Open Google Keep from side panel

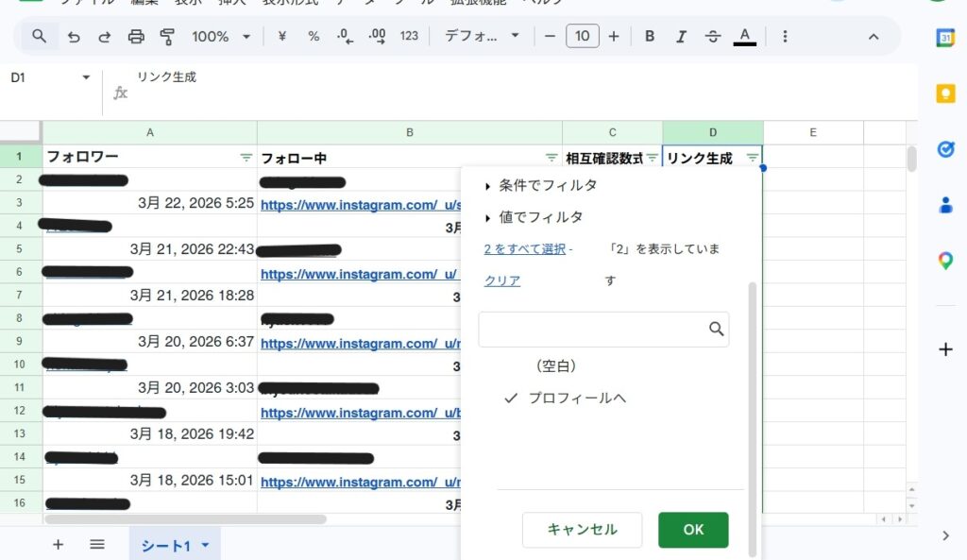[945, 93]
